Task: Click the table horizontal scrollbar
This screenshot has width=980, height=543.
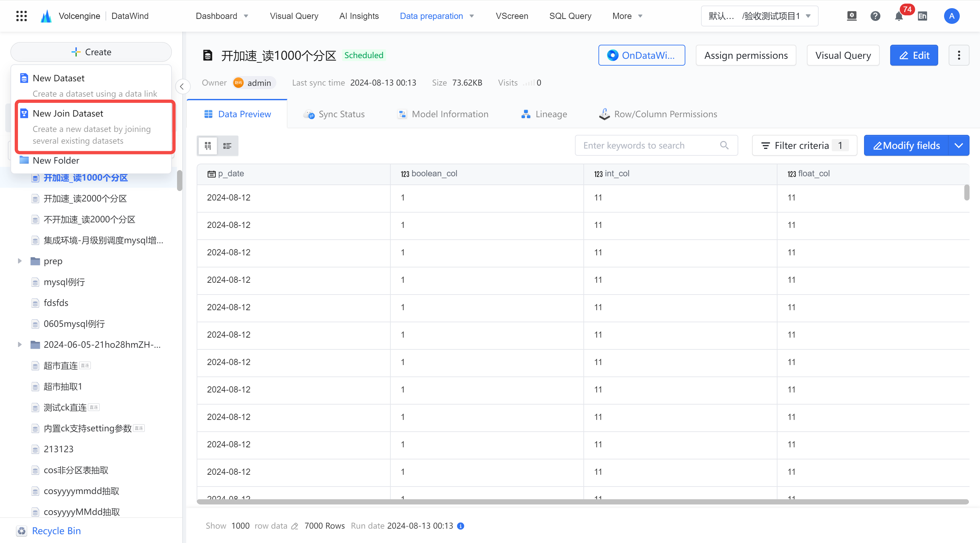Action: pos(582,502)
